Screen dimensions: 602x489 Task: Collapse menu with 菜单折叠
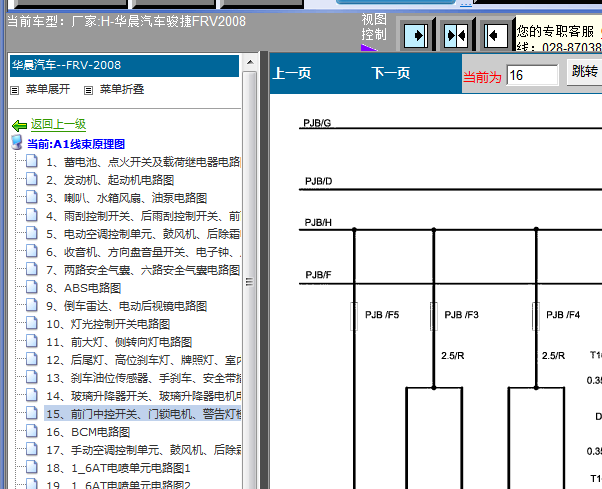(x=122, y=89)
